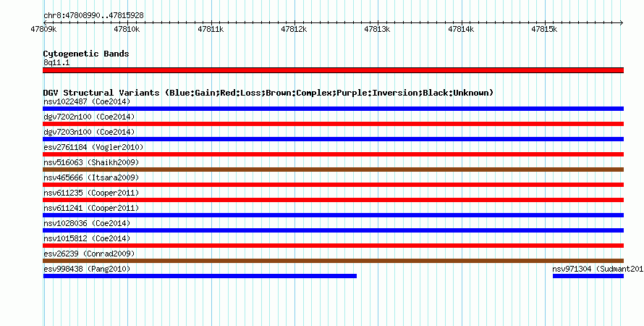
Task: Select the dgv7203n100 (Coe2014) label
Action: 89,132
